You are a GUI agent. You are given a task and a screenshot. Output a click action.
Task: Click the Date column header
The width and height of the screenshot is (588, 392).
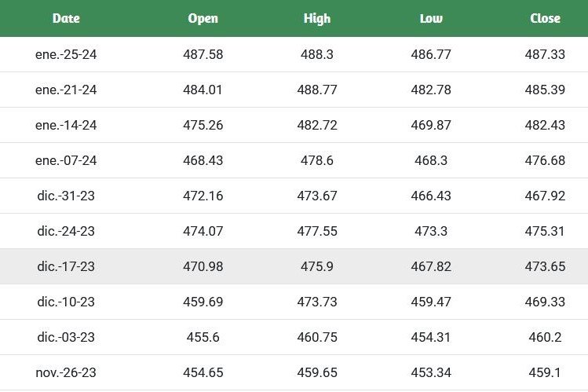(66, 18)
